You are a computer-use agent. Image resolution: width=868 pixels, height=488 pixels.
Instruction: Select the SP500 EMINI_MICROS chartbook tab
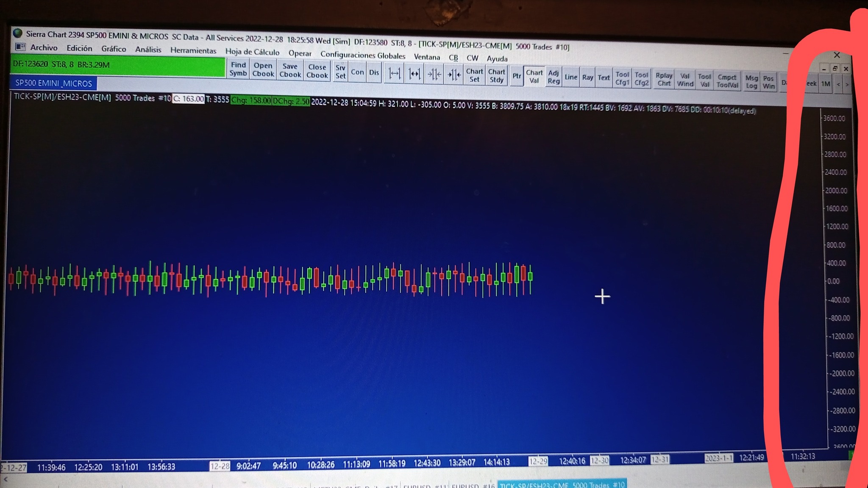(53, 83)
